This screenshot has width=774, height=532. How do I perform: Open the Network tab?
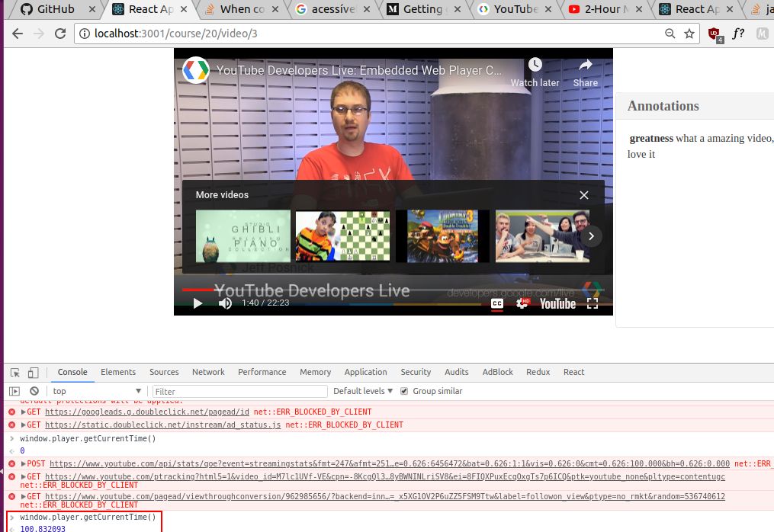(x=208, y=372)
